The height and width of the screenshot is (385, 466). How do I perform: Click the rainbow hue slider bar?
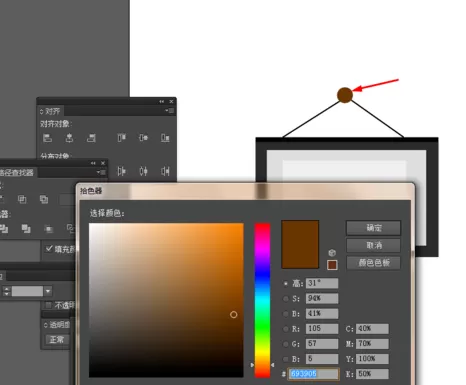point(262,300)
